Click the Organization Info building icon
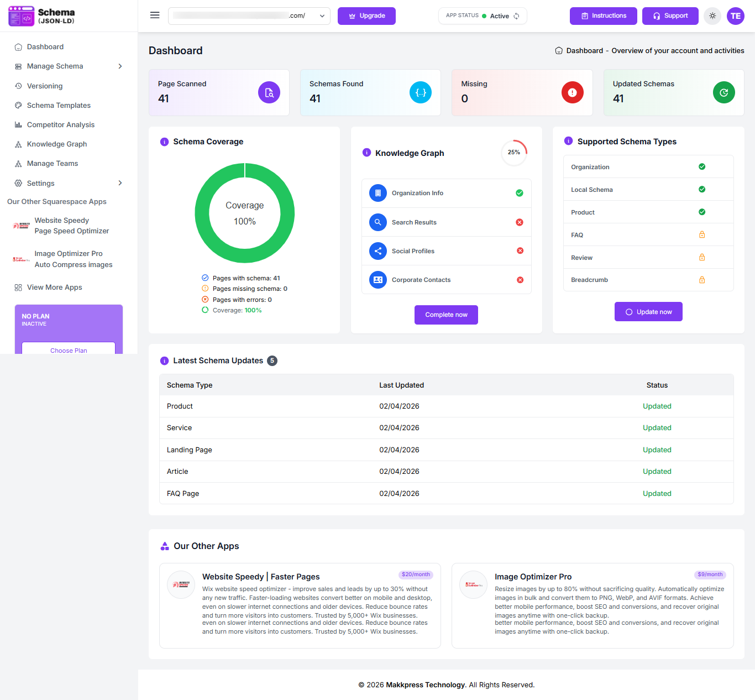755x700 pixels. point(378,193)
